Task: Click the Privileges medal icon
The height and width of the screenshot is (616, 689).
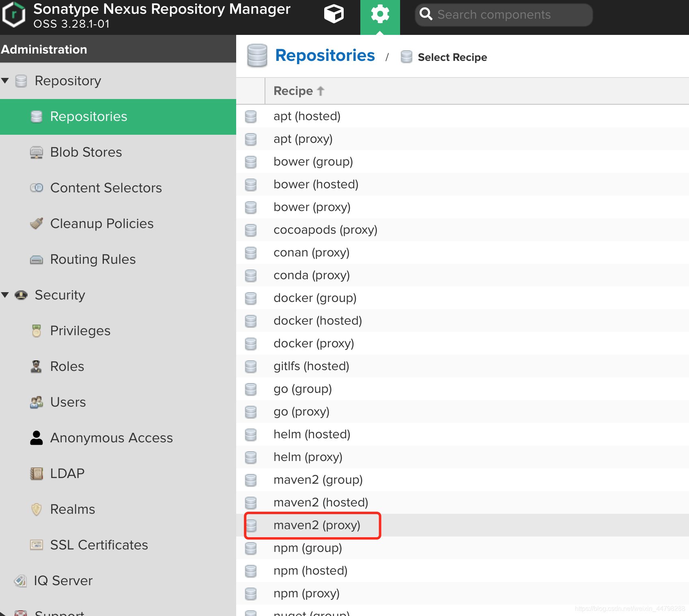Action: coord(37,331)
